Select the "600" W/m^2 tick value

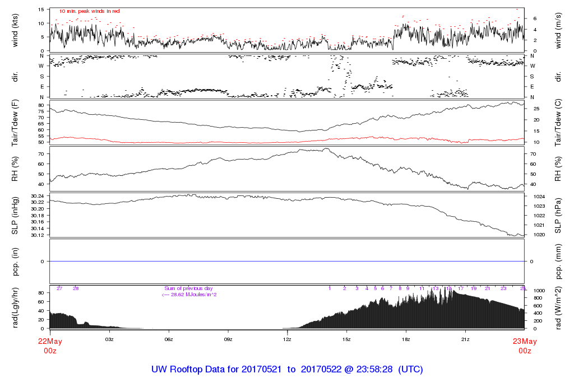pos(538,306)
